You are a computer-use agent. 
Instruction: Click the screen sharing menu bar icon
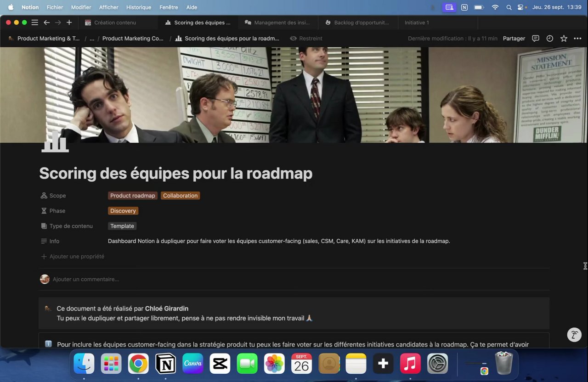(449, 7)
